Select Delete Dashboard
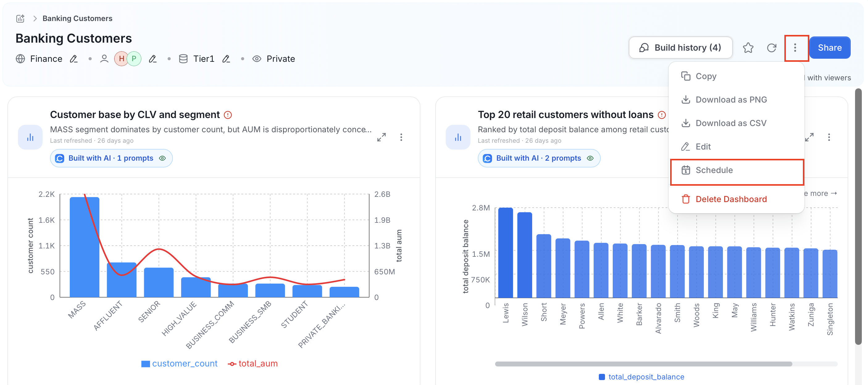The image size is (868, 385). pos(736,199)
